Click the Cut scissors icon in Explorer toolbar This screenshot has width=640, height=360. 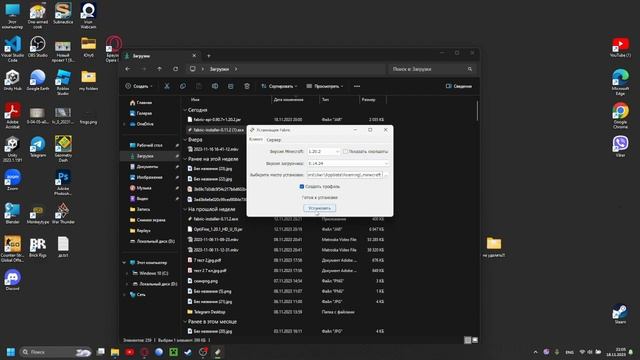coord(167,86)
